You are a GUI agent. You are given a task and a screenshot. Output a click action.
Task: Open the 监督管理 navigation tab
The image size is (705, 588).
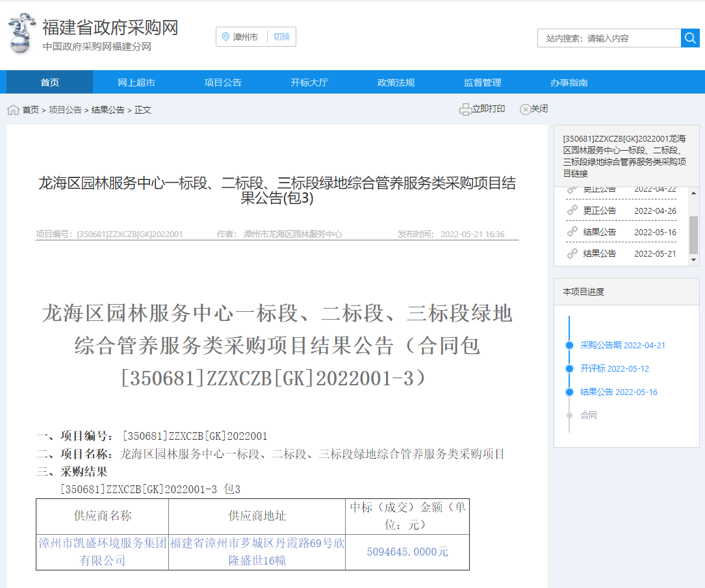coord(482,83)
